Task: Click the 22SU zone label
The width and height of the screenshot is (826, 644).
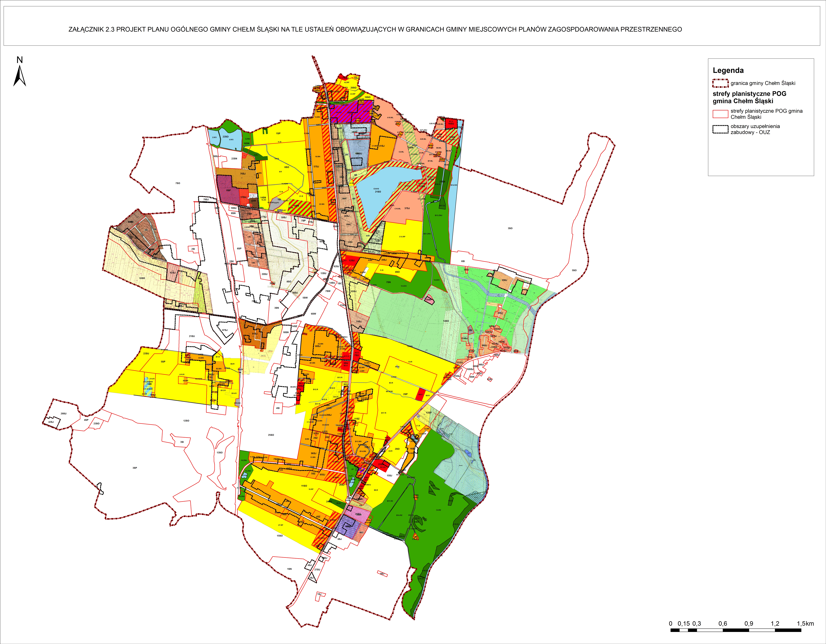Action: click(146, 354)
